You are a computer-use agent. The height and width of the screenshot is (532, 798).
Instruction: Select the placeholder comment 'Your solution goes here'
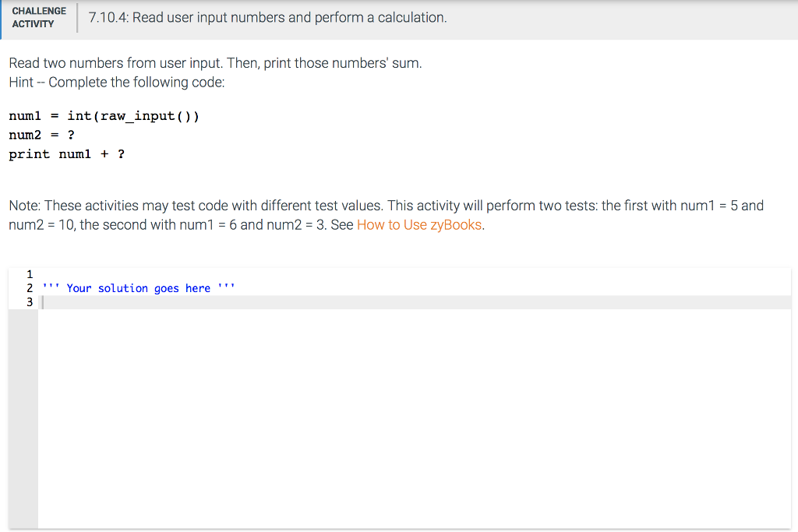(x=139, y=288)
